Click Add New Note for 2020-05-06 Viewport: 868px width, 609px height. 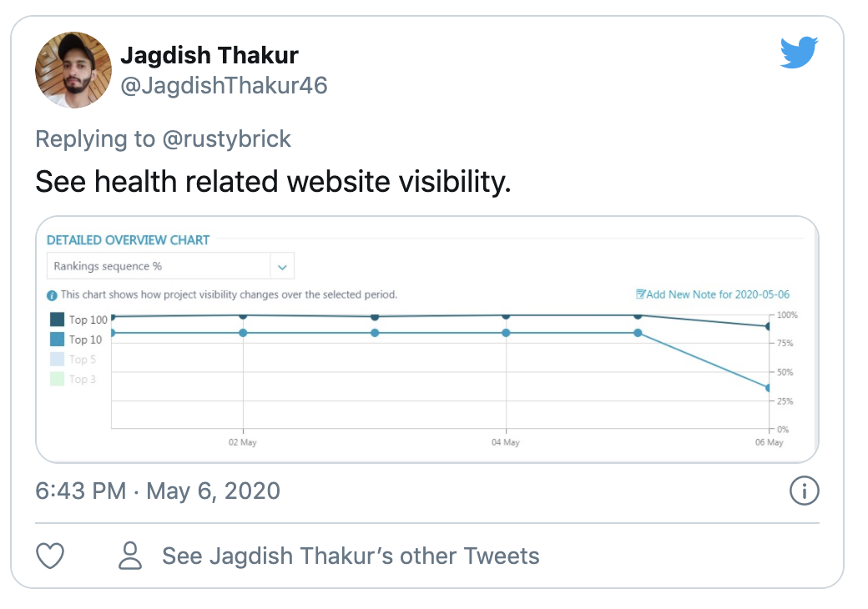pos(718,294)
